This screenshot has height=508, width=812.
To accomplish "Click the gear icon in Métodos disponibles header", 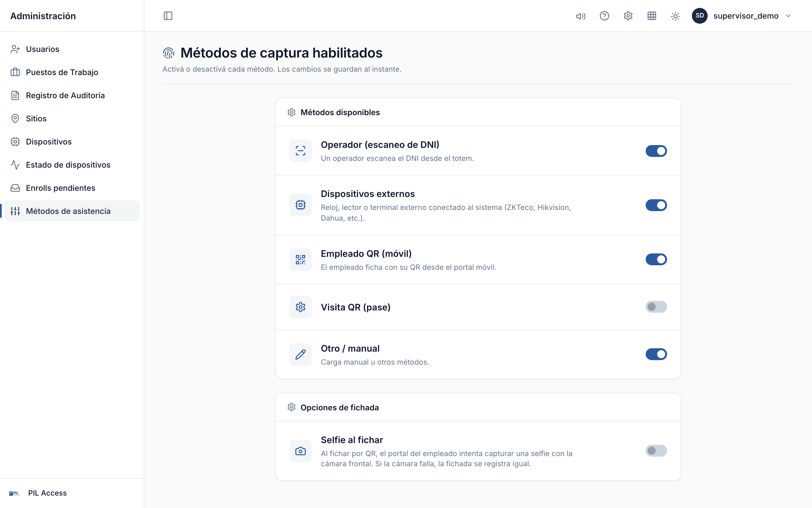I will pos(291,112).
